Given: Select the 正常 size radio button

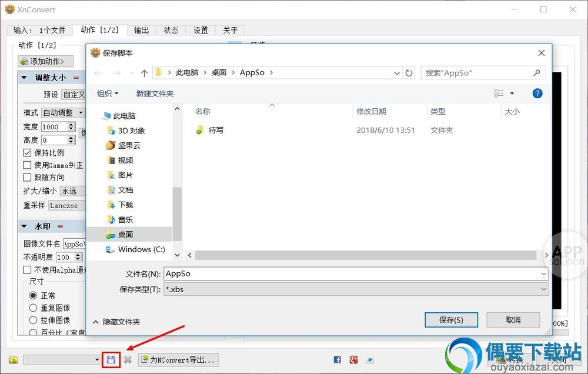Looking at the screenshot, I should coord(33,296).
